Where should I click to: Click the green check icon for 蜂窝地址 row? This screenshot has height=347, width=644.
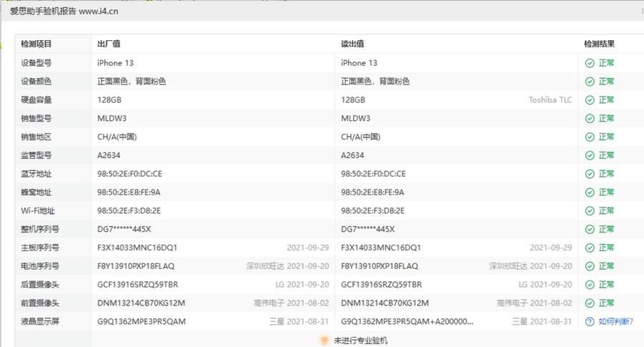(x=590, y=192)
